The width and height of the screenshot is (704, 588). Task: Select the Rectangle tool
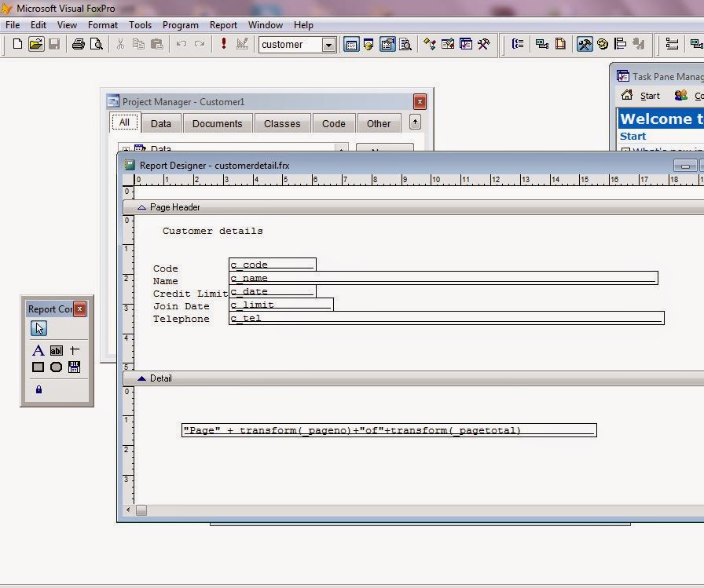[38, 367]
